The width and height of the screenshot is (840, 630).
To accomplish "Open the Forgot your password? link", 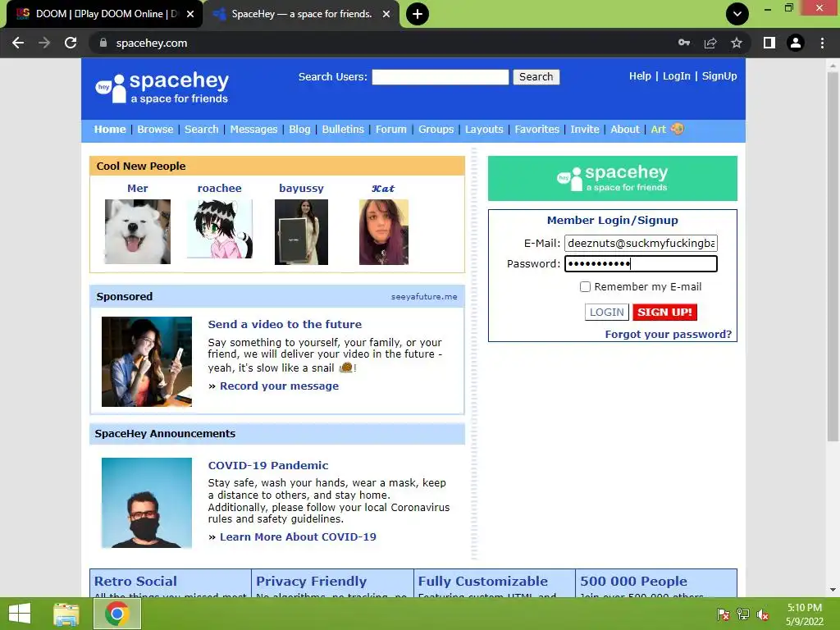I will [668, 335].
